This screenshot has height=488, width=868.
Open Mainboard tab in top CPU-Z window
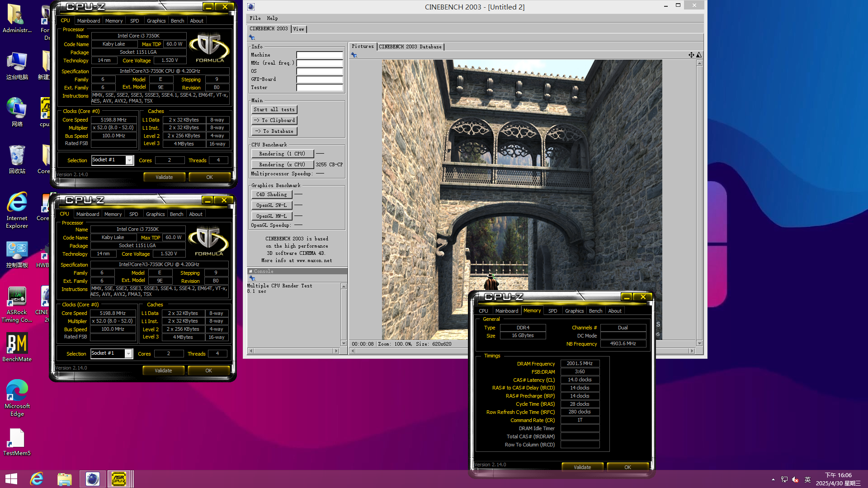(x=89, y=21)
